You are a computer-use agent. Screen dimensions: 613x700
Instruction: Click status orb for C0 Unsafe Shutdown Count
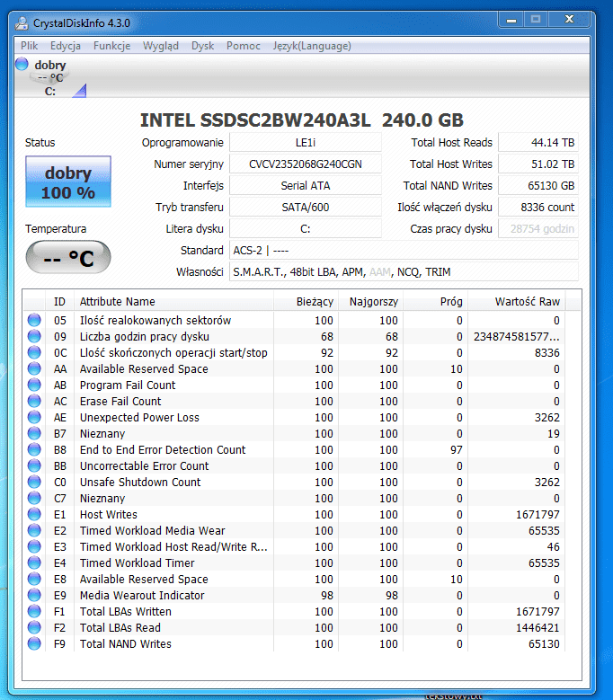click(x=34, y=482)
